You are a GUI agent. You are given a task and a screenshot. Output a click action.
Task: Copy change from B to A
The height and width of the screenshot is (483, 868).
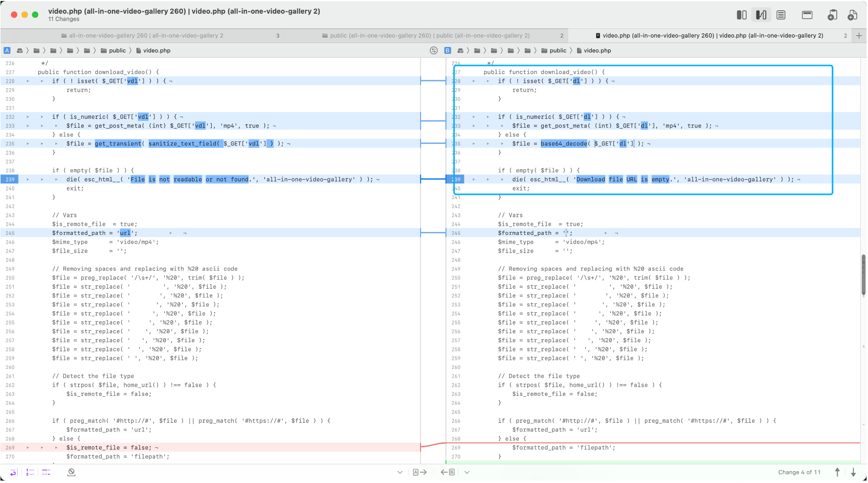point(447,472)
